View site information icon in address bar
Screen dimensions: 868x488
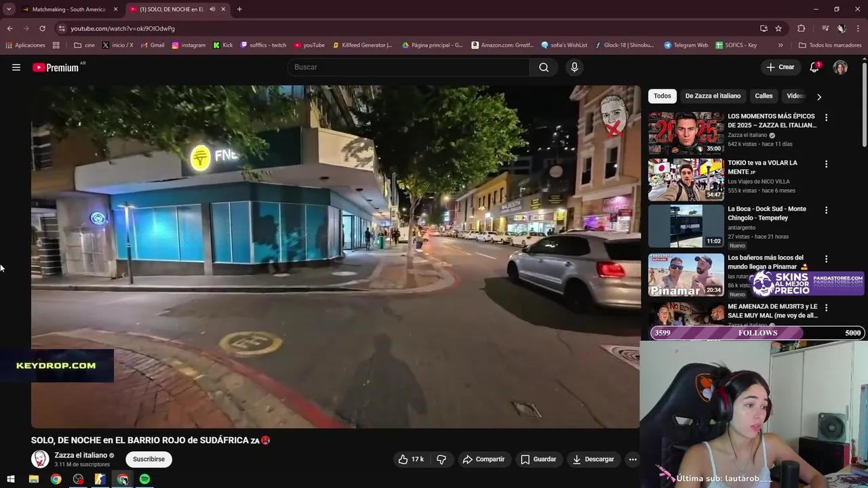(62, 28)
